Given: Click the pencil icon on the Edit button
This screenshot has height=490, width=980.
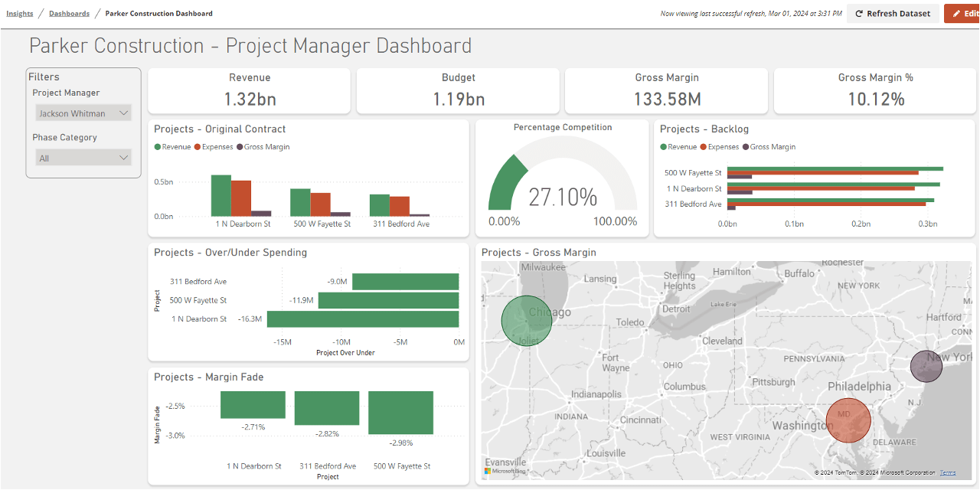Looking at the screenshot, I should click(x=956, y=13).
